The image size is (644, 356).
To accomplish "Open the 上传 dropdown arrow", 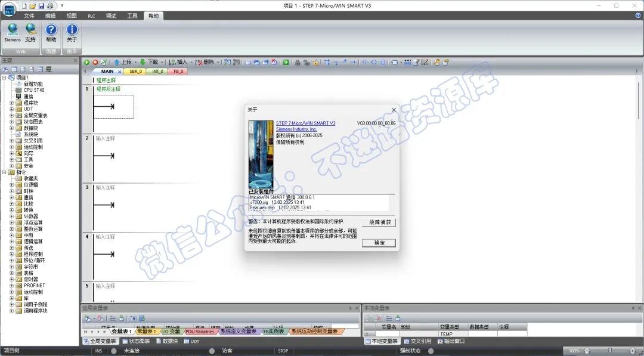I will click(x=135, y=63).
